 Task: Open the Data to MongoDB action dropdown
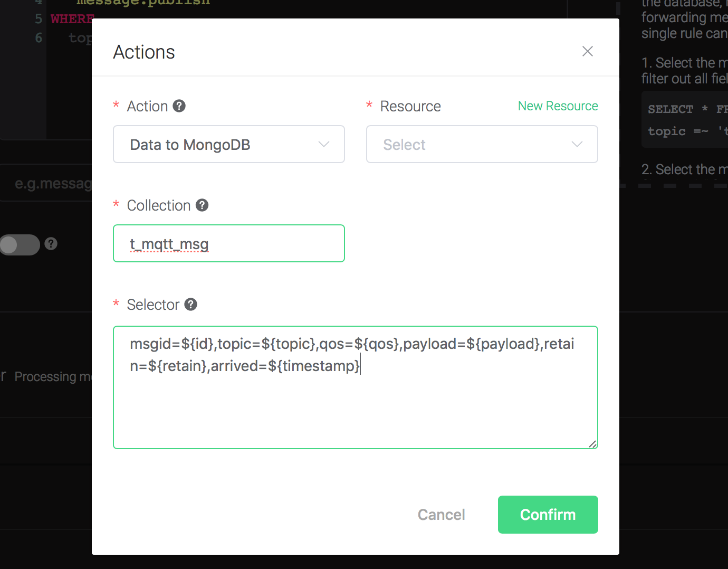228,144
